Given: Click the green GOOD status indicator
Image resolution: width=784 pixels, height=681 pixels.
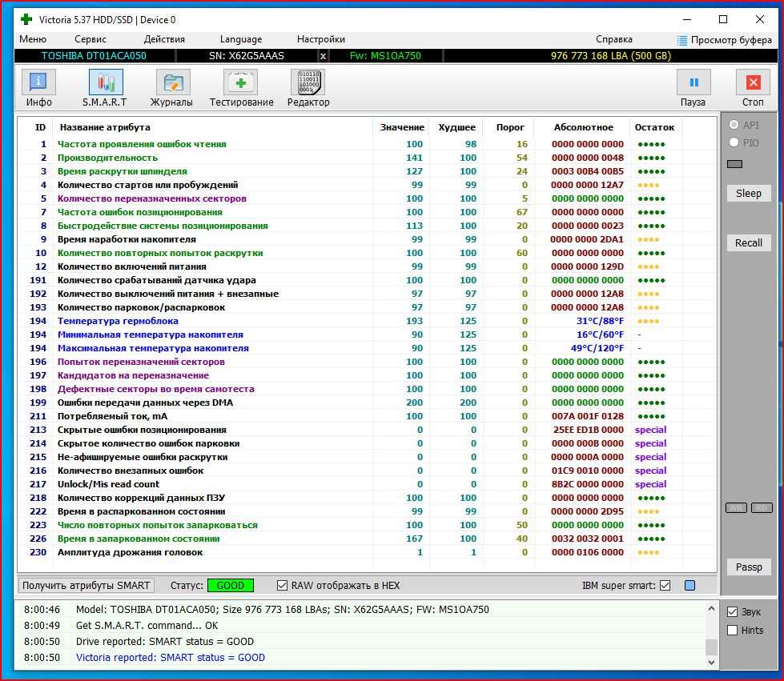Looking at the screenshot, I should (230, 586).
